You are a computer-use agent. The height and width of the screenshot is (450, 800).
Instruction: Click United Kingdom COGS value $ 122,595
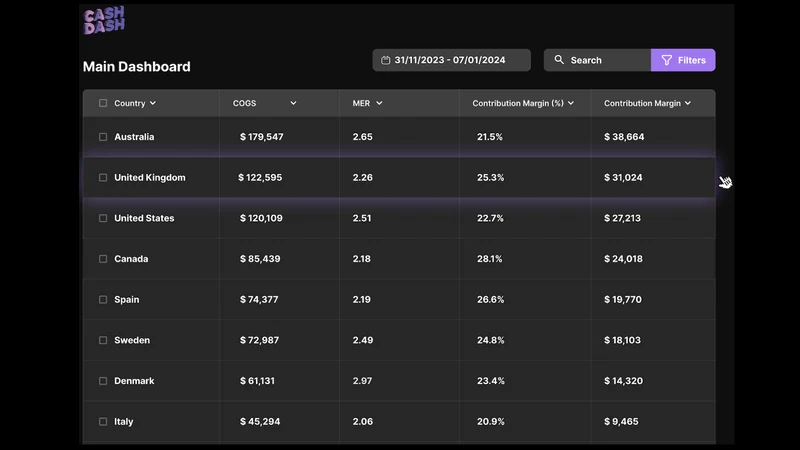click(260, 178)
